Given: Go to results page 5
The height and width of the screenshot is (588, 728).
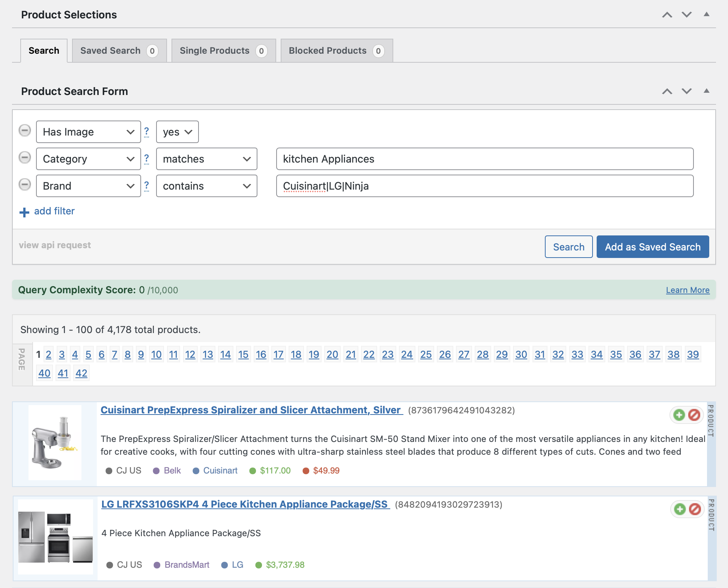Looking at the screenshot, I should point(88,354).
